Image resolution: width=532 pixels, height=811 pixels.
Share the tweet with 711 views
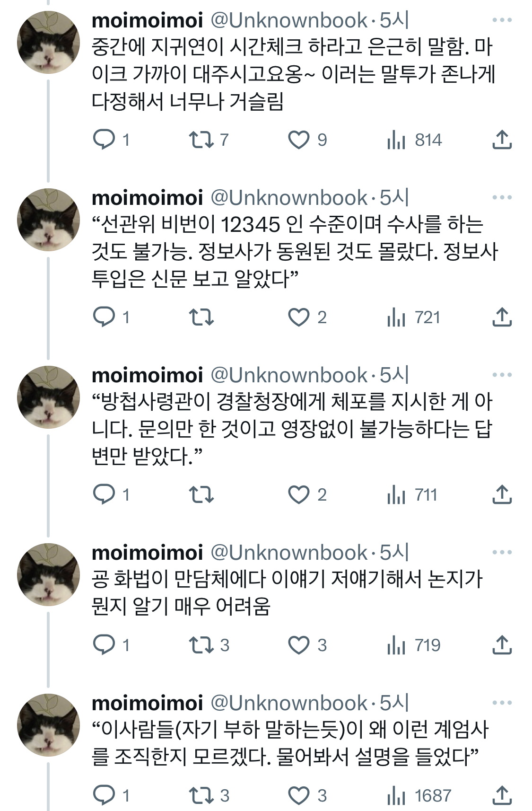(x=502, y=494)
